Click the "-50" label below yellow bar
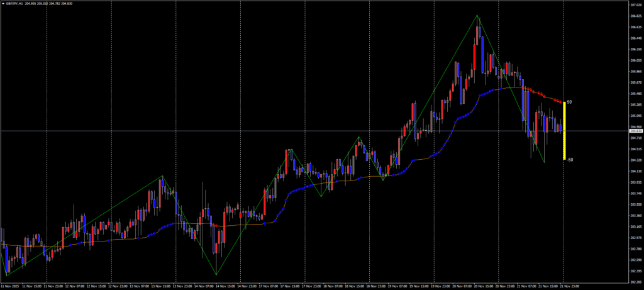The height and width of the screenshot is (290, 644). [x=570, y=160]
